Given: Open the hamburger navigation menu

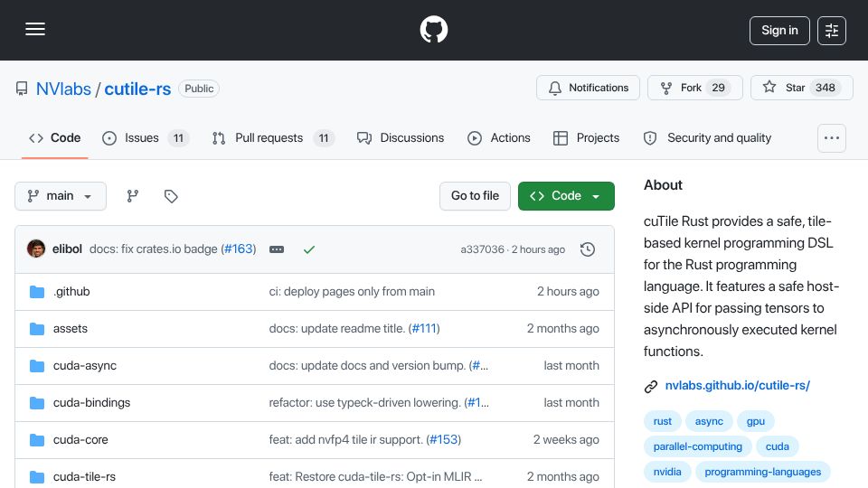Looking at the screenshot, I should click(x=35, y=29).
